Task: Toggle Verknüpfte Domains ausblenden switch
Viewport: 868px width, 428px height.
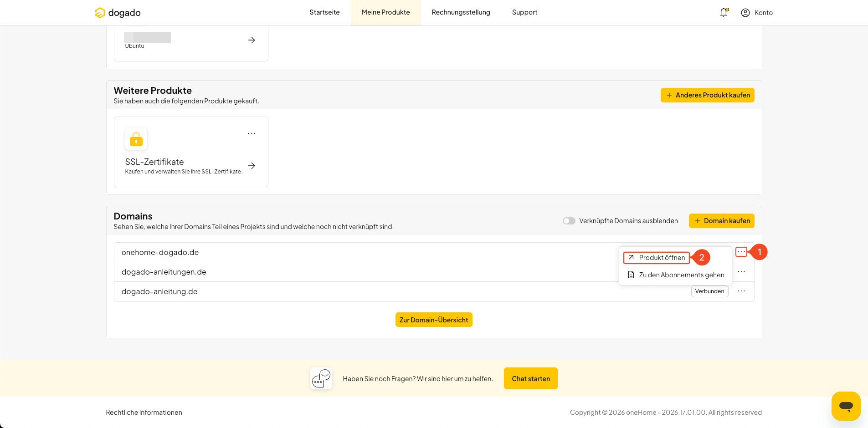Action: 569,221
